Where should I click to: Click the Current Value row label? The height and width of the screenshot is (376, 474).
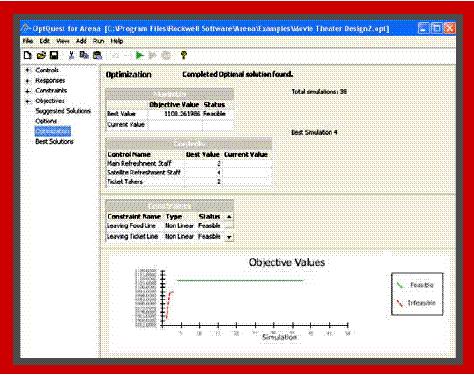tap(126, 125)
